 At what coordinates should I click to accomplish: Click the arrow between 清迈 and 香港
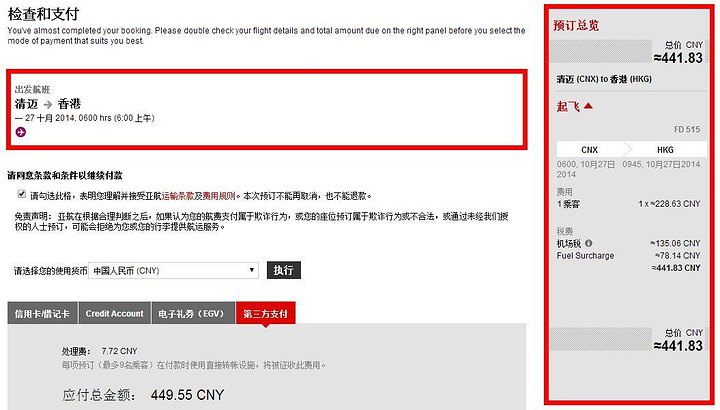48,104
